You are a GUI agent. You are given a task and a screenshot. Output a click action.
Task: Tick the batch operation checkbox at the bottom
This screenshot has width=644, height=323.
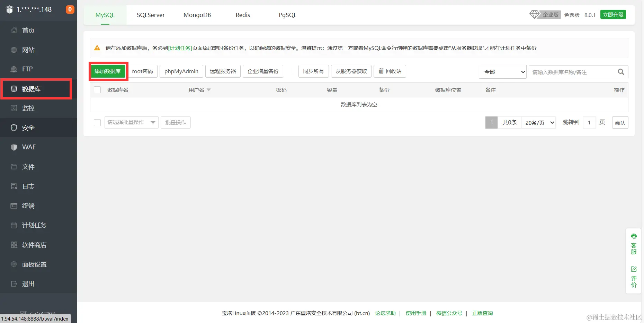click(97, 122)
